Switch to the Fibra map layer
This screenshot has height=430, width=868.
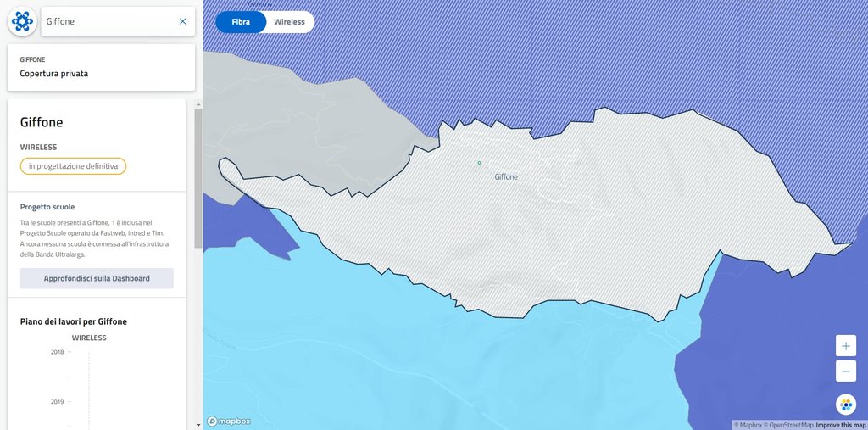click(x=241, y=22)
